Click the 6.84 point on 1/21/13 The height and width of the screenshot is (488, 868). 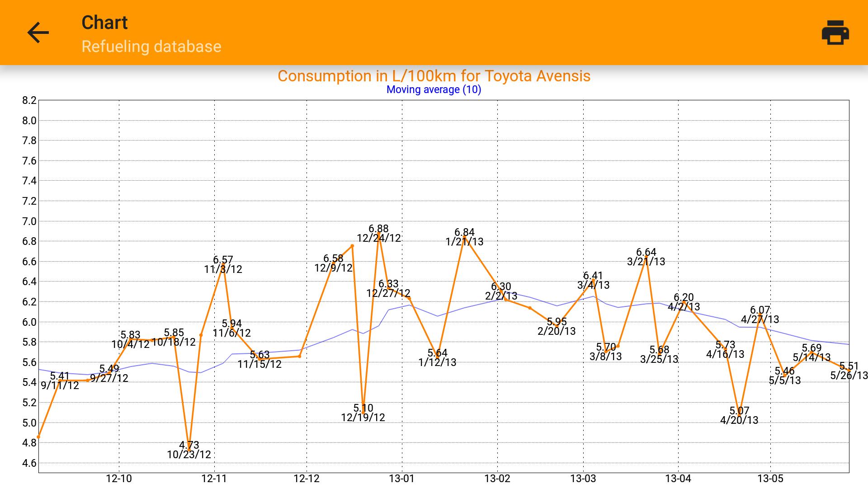pos(464,237)
